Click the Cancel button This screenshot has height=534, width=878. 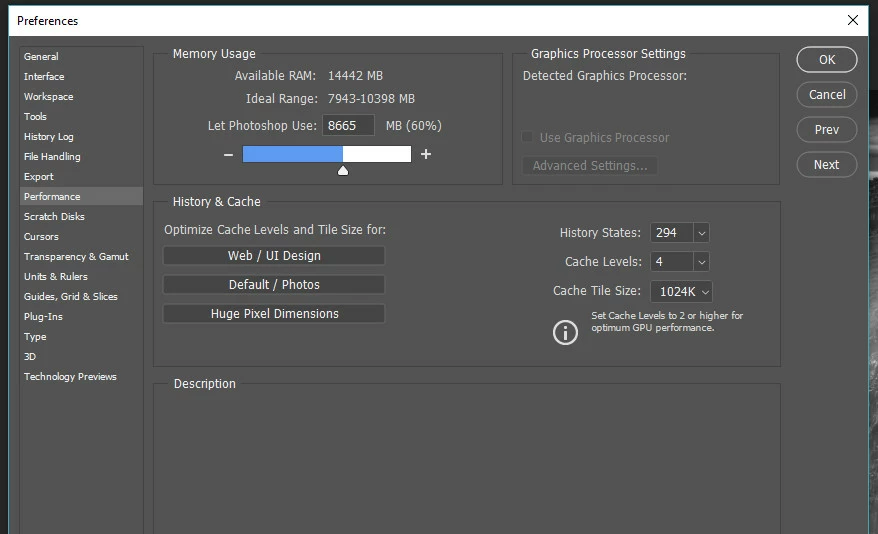[x=826, y=95]
